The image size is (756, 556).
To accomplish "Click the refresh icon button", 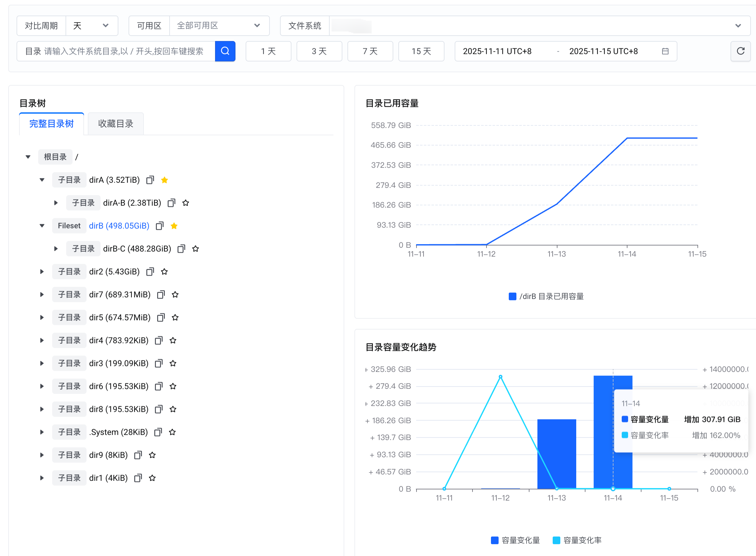I will pyautogui.click(x=740, y=51).
